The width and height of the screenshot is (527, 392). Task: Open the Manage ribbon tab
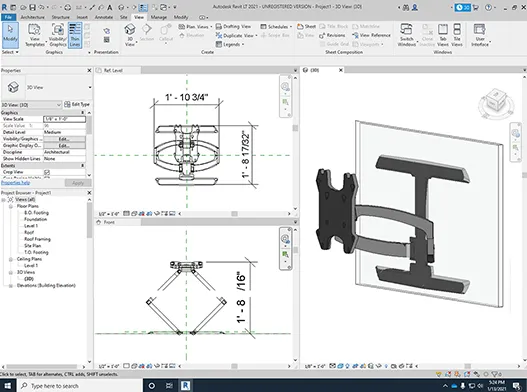click(x=158, y=17)
